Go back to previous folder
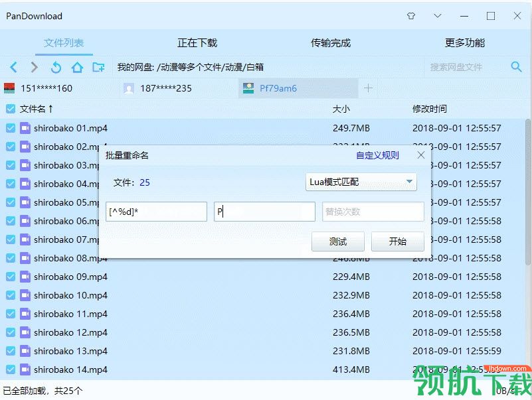 pos(13,67)
